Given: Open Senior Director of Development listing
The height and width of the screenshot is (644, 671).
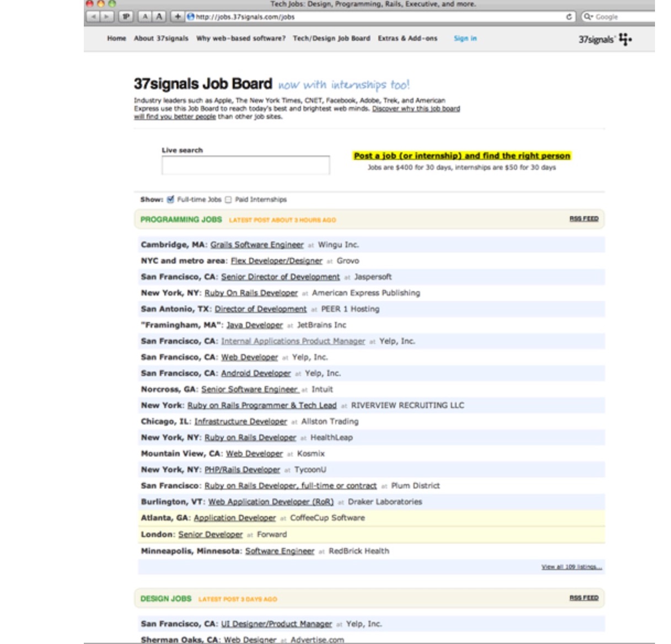Looking at the screenshot, I should (281, 277).
